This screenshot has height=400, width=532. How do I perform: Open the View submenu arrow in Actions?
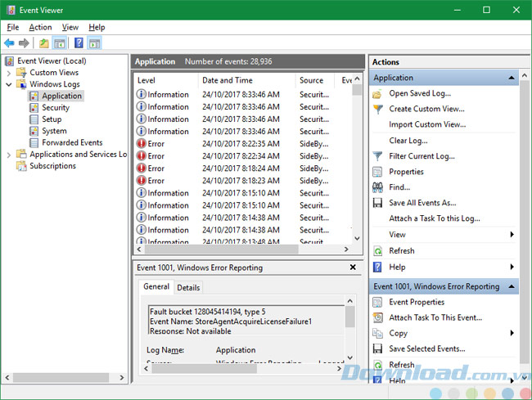pyautogui.click(x=512, y=235)
